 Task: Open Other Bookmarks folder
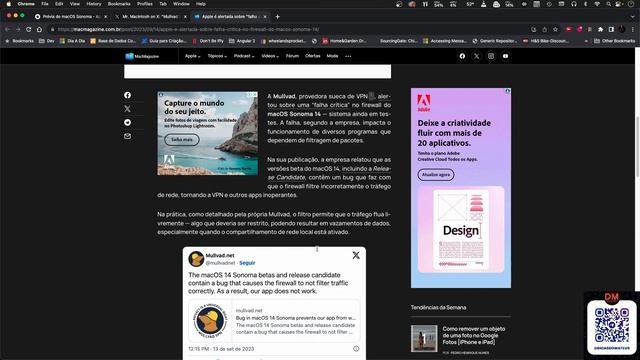[x=614, y=41]
